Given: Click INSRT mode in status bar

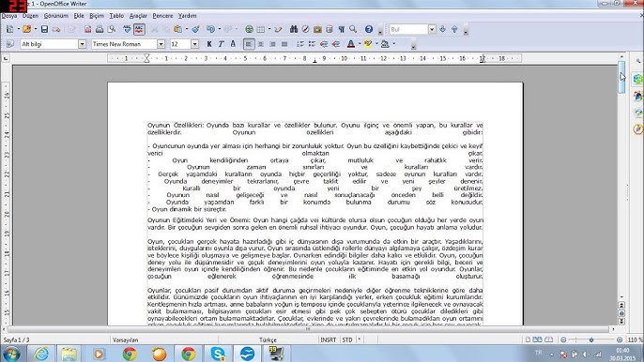Looking at the screenshot, I should pyautogui.click(x=329, y=339).
